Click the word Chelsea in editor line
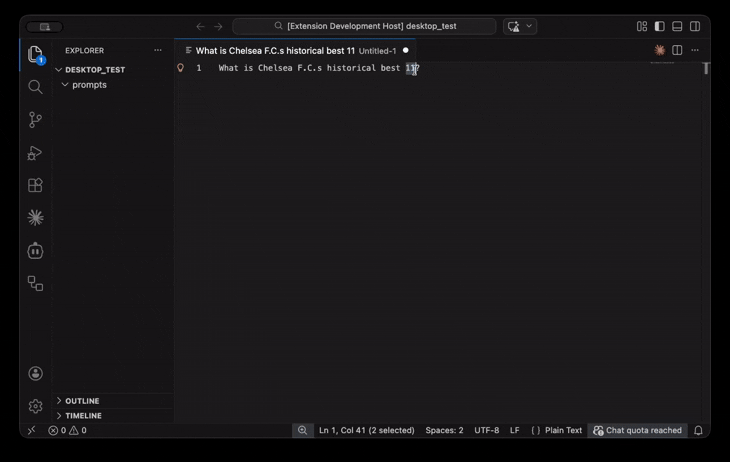Image resolution: width=730 pixels, height=462 pixels. tap(275, 68)
